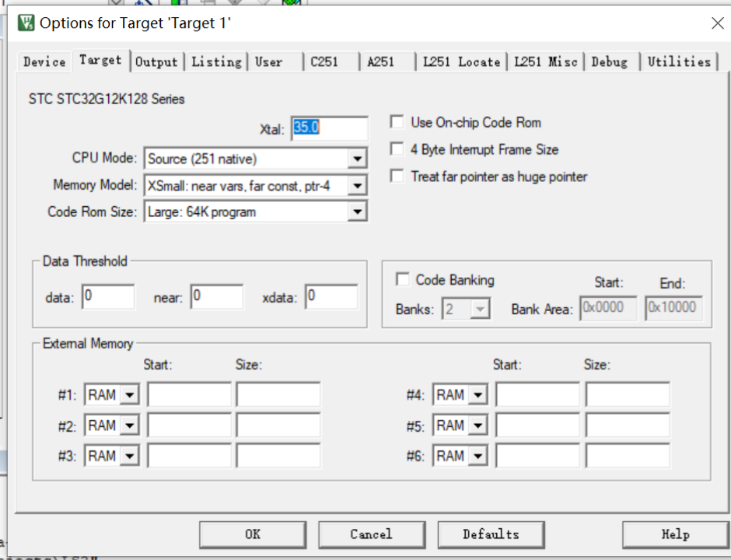Click the Keil uVision icon in title bar
This screenshot has width=731, height=560.
[x=26, y=23]
